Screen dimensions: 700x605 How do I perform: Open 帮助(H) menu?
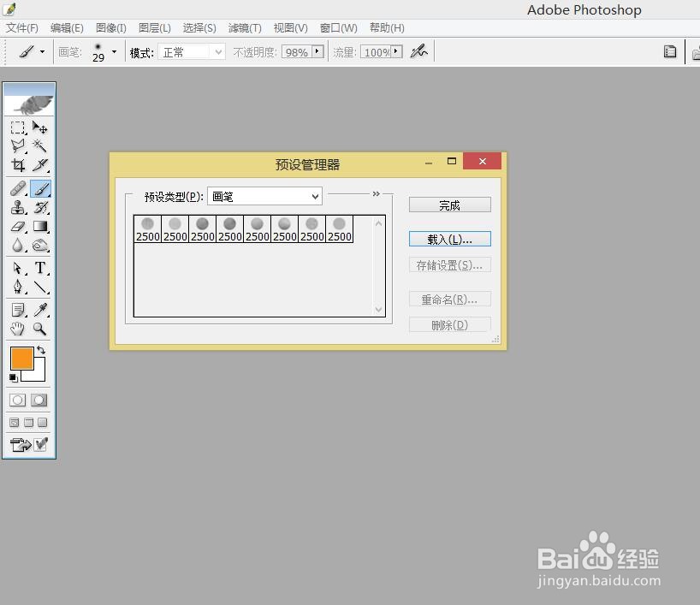(x=387, y=28)
